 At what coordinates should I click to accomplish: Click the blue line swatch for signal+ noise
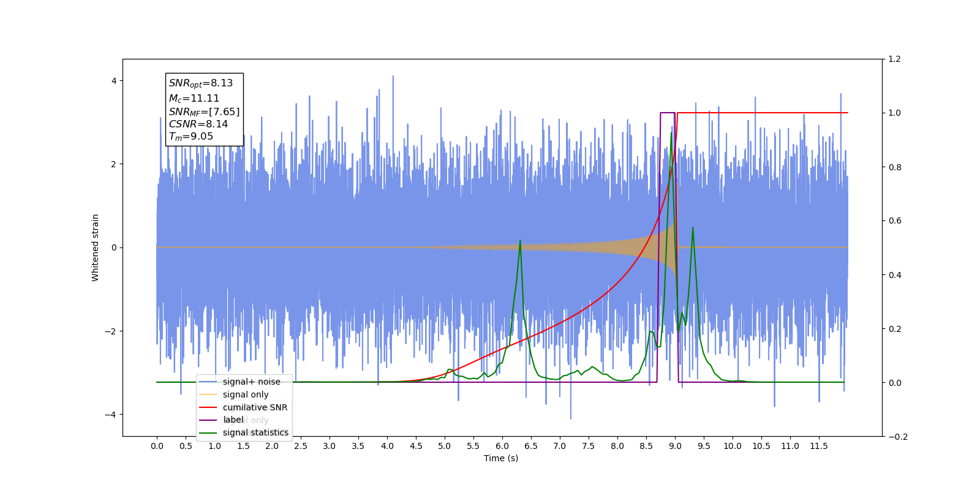coord(208,382)
